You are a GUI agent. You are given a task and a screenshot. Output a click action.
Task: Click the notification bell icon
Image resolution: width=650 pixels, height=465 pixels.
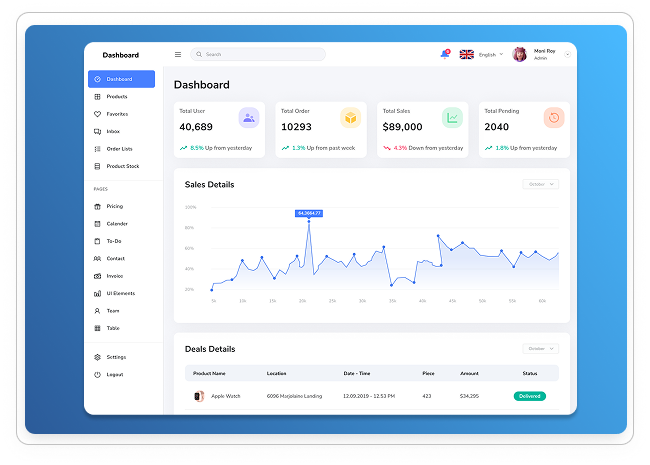pos(445,54)
